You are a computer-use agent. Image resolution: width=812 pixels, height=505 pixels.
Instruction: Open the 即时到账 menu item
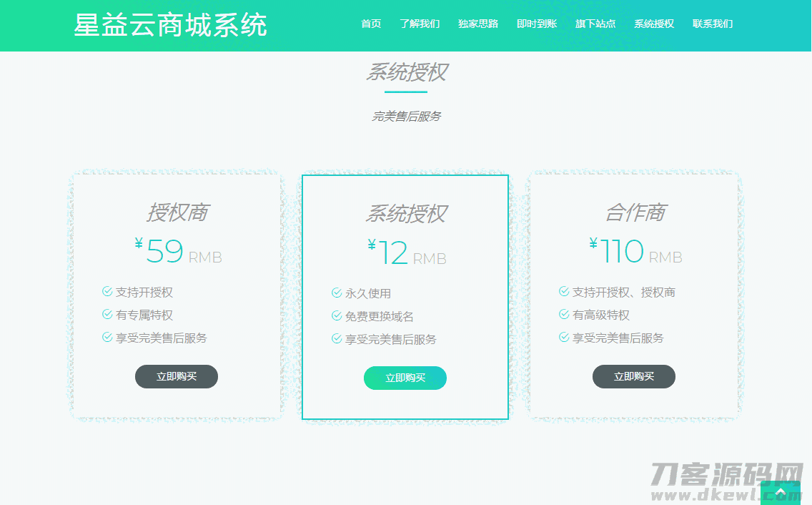(537, 24)
